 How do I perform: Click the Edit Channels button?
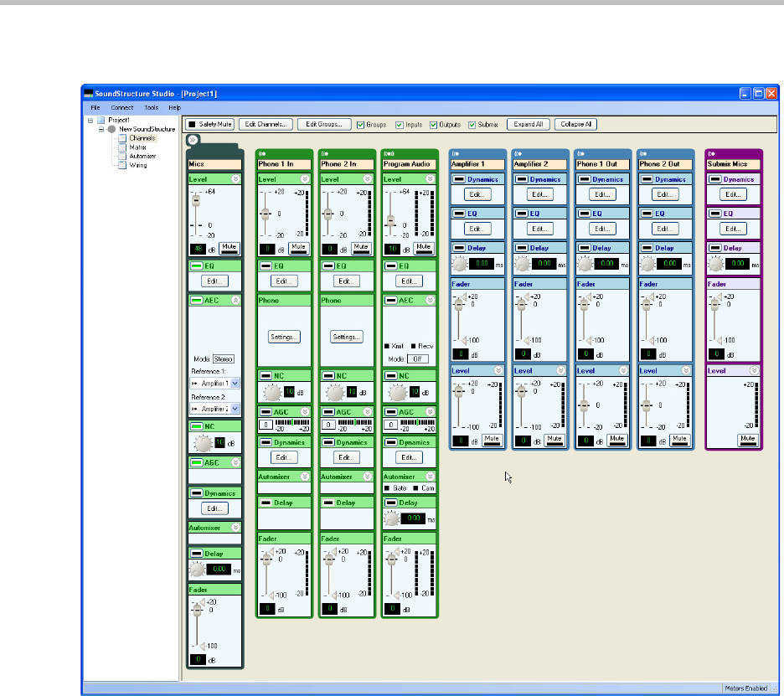(x=266, y=124)
